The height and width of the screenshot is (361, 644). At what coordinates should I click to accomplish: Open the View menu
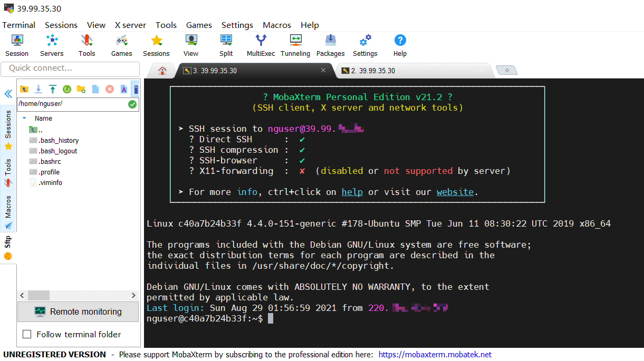(97, 25)
